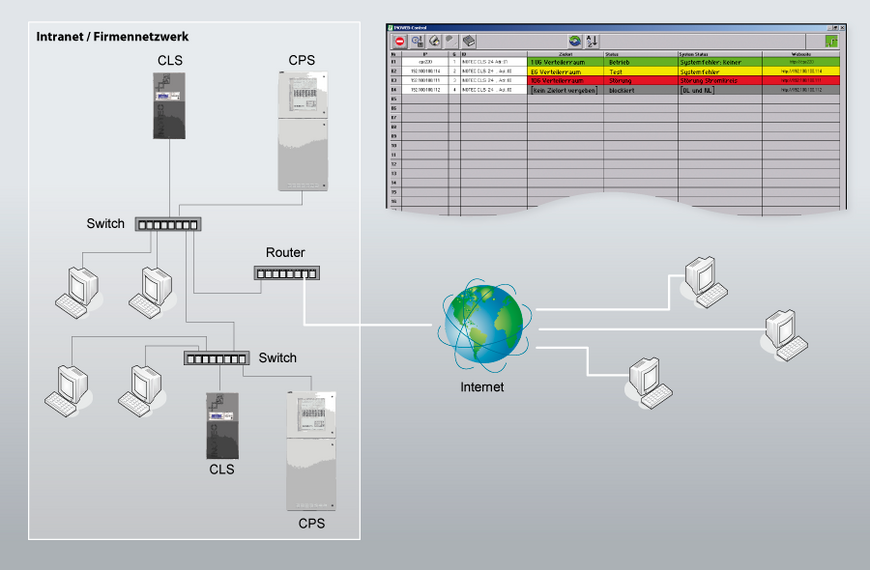Click the upper Switch device
This screenshot has height=570, width=870.
click(166, 225)
